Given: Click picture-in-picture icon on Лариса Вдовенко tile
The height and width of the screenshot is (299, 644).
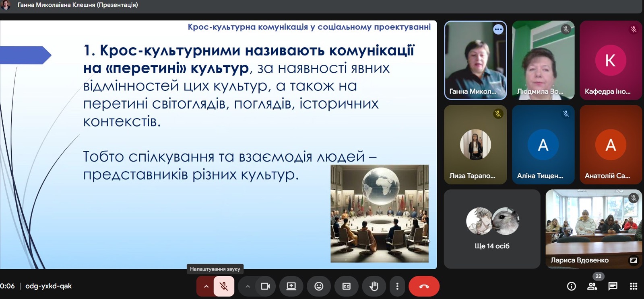Looking at the screenshot, I should pyautogui.click(x=634, y=260).
